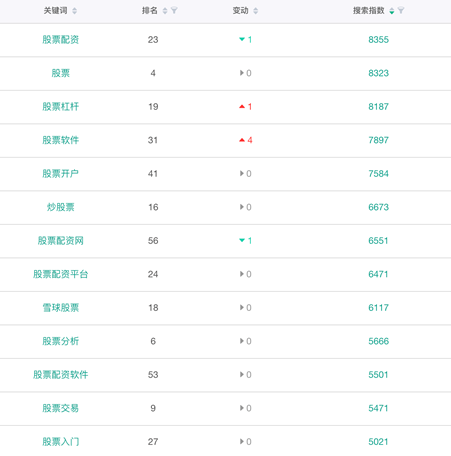
Task: Click search index 7897
Action: coord(379,140)
